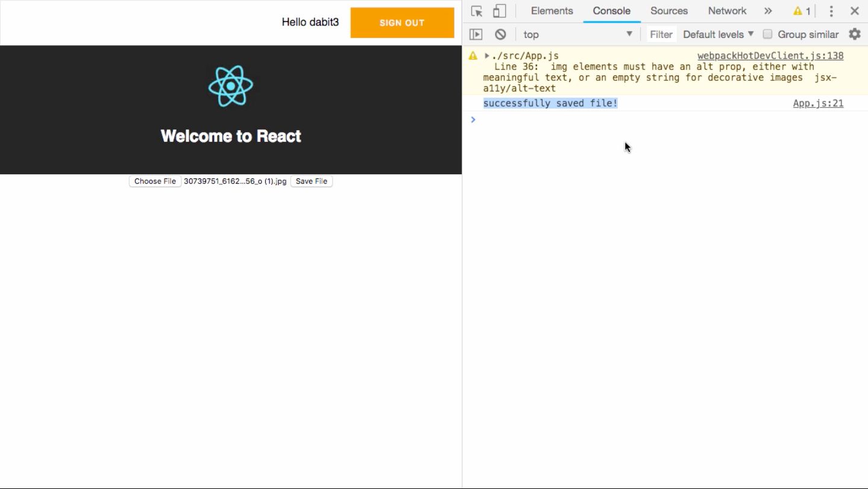Screen dimensions: 868x489
Task: Click the yellow warning triangle beside ./src/App.js
Action: (473, 55)
